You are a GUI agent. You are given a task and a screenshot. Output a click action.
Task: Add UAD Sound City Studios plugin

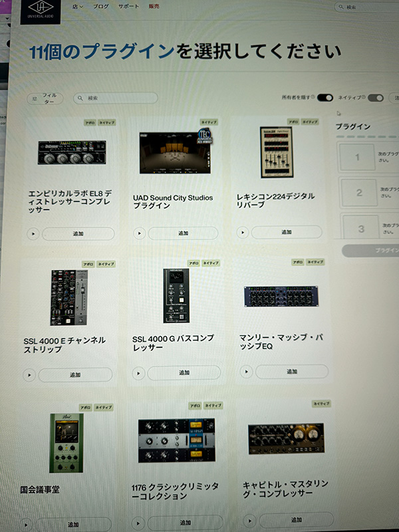point(184,233)
